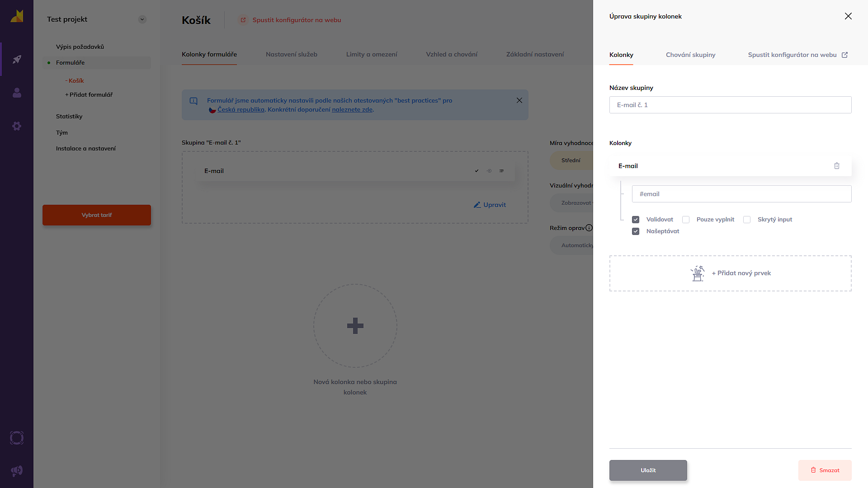Click the external link icon next to Spustit konfigurátor
This screenshot has width=868, height=488.
point(844,55)
